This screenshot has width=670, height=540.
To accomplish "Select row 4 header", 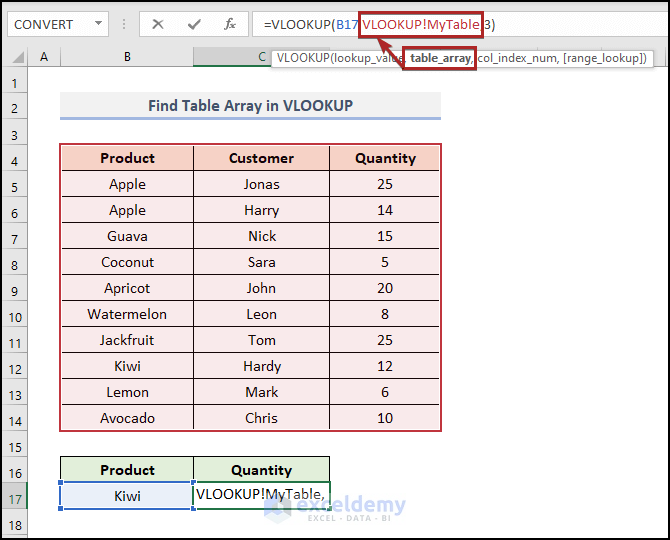I will [x=14, y=161].
